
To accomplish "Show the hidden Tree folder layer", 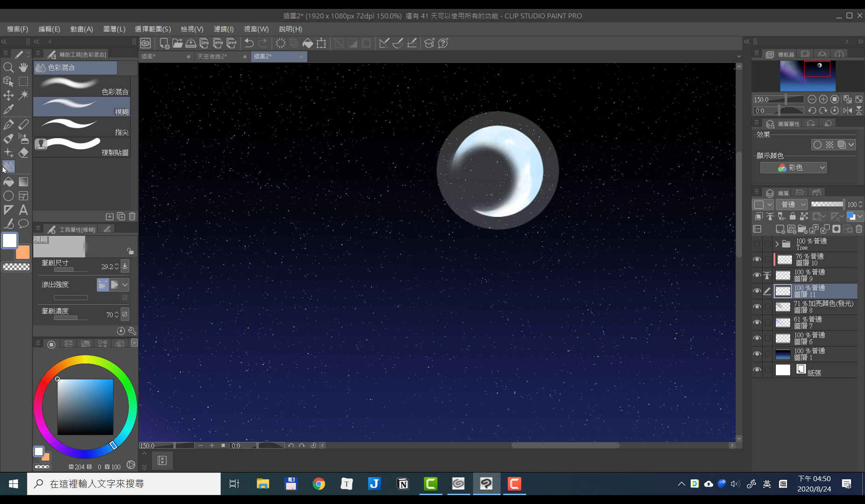I will click(757, 244).
